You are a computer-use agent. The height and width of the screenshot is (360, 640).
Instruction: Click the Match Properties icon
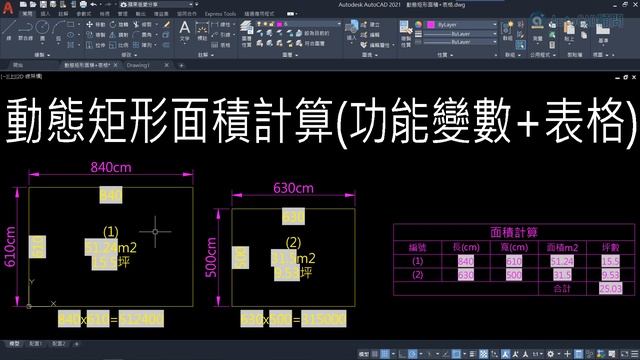pyautogui.click(x=405, y=33)
